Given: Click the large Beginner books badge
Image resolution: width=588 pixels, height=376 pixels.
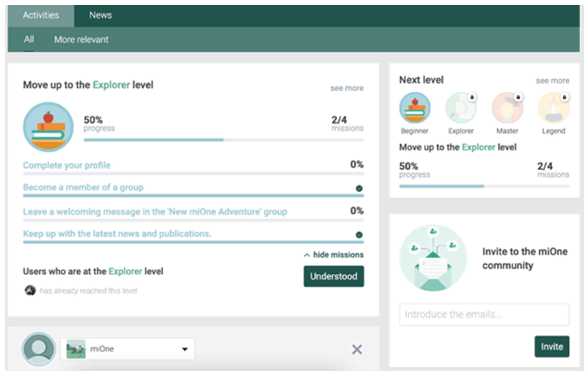Looking at the screenshot, I should click(48, 127).
